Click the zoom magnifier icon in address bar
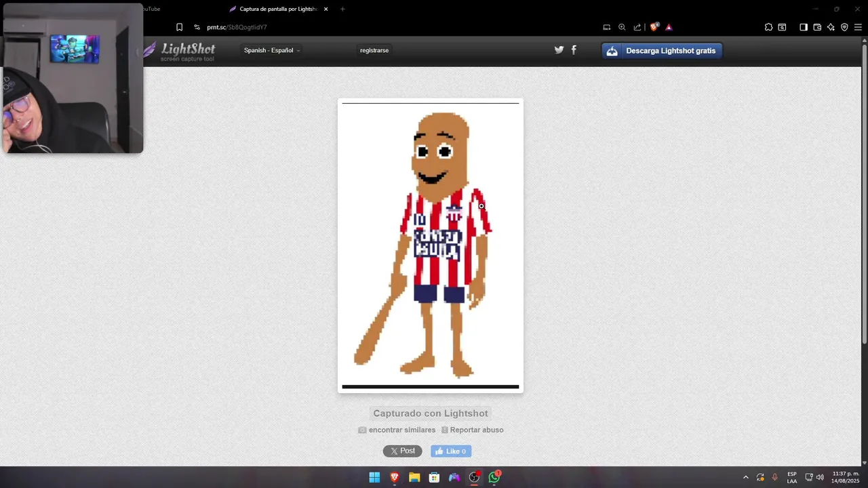868x488 pixels. click(x=622, y=27)
